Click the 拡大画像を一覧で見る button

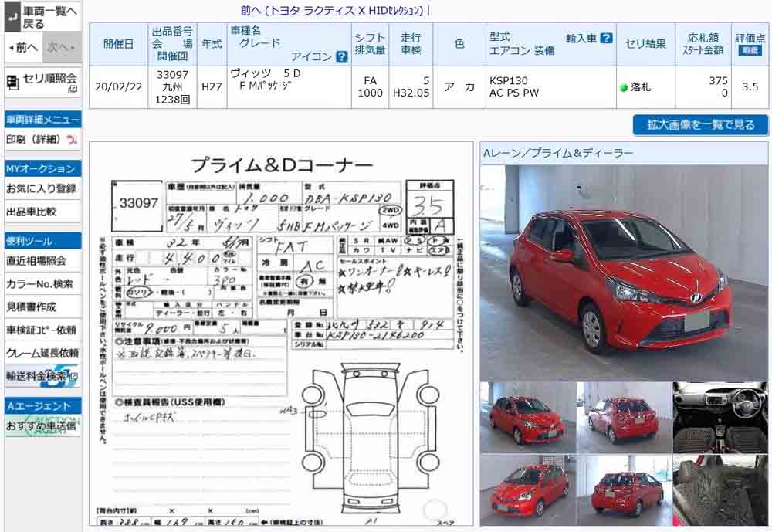point(700,125)
